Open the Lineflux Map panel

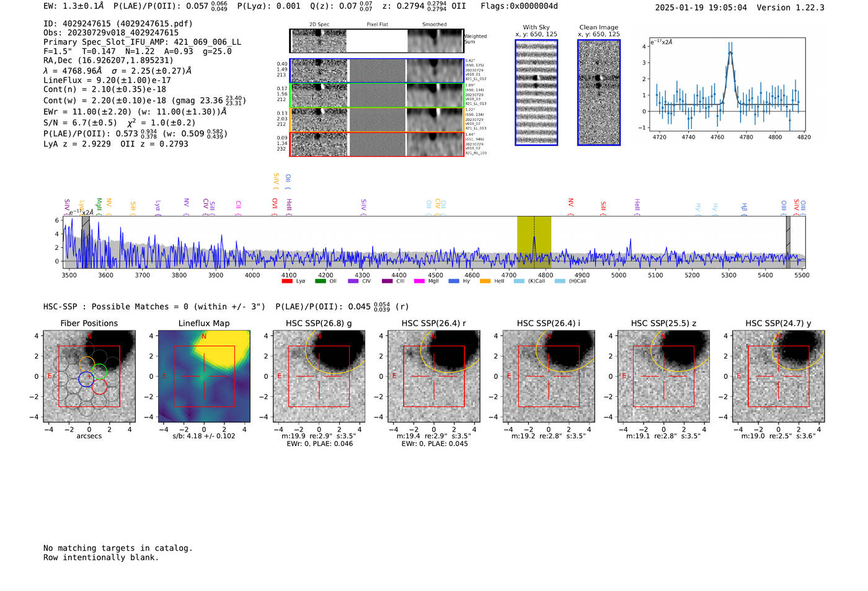click(x=204, y=376)
